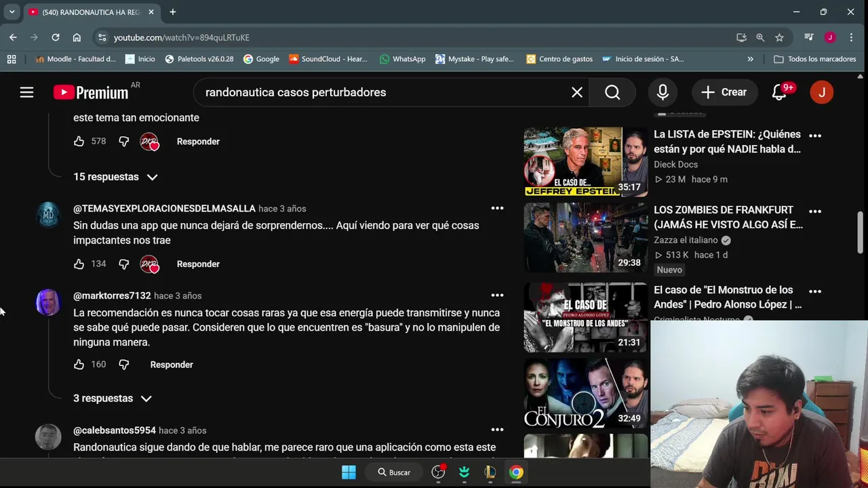Screen dimensions: 868x488
Task: Open the Windows Start menu
Action: [x=349, y=472]
